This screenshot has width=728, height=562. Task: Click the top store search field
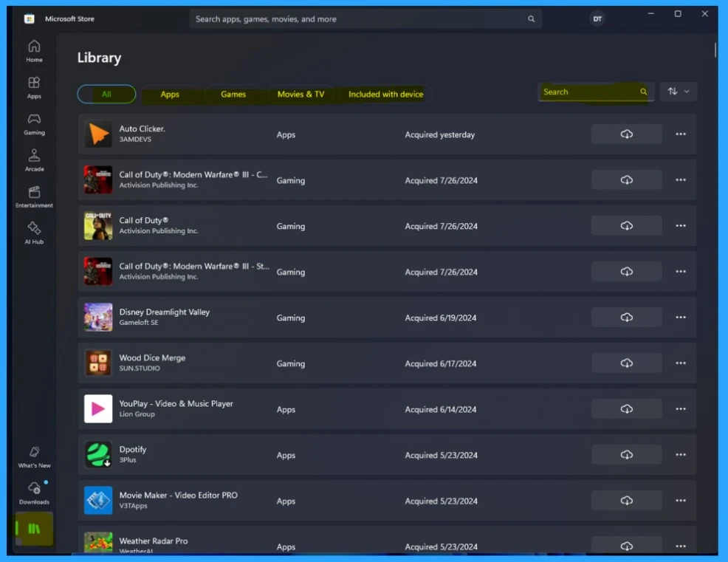[x=365, y=19]
